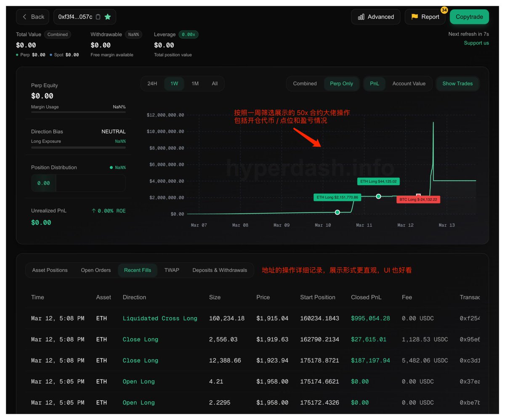Switch to Deposits & Withdrawals tab
Image resolution: width=505 pixels, height=420 pixels.
tap(220, 270)
